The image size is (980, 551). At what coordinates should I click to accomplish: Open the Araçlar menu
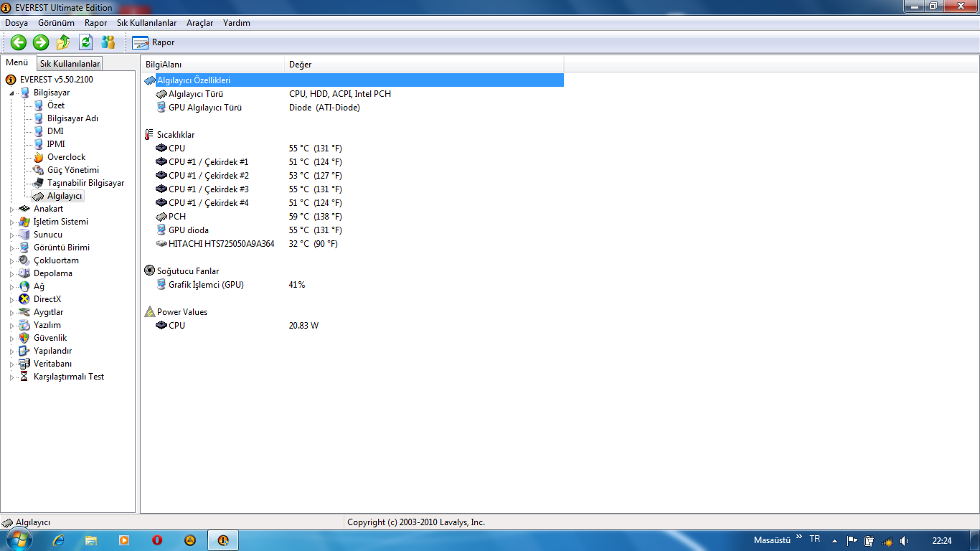pos(199,23)
